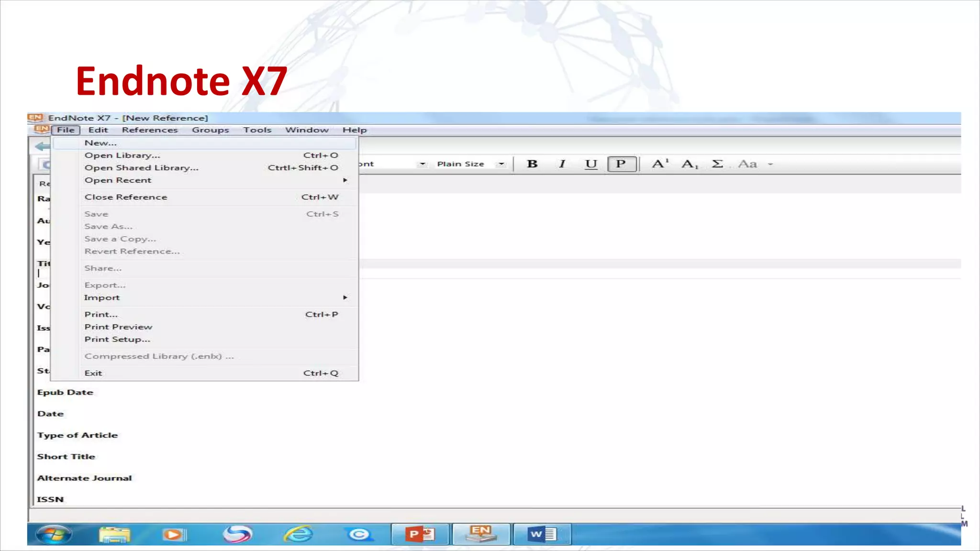
Task: Open Internet Explorer from taskbar
Action: [x=298, y=535]
